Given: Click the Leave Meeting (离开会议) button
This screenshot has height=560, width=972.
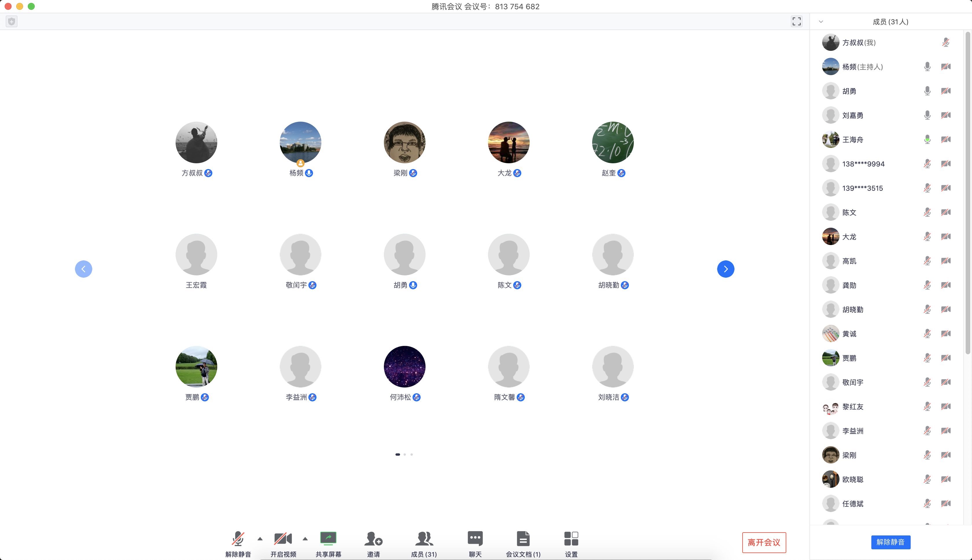Looking at the screenshot, I should [764, 542].
